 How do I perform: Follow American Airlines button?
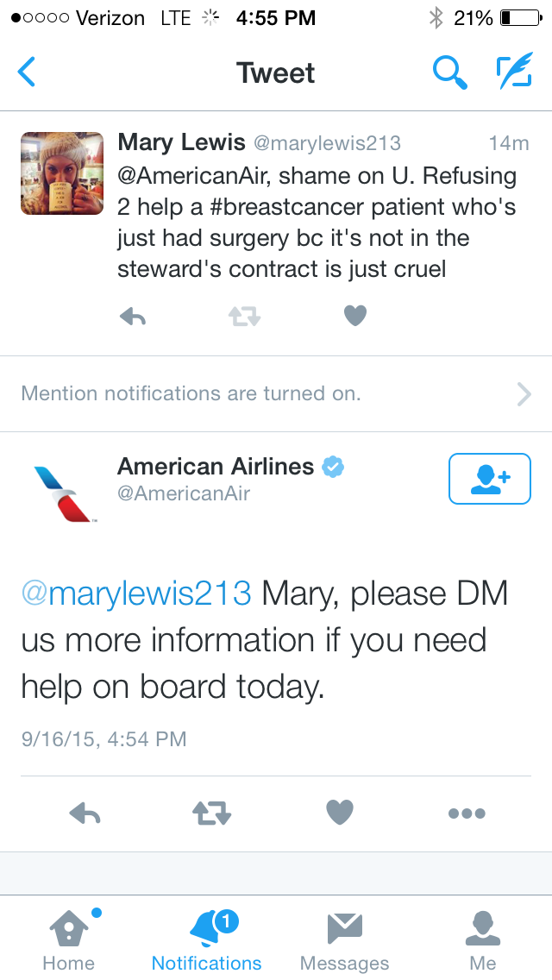[490, 478]
